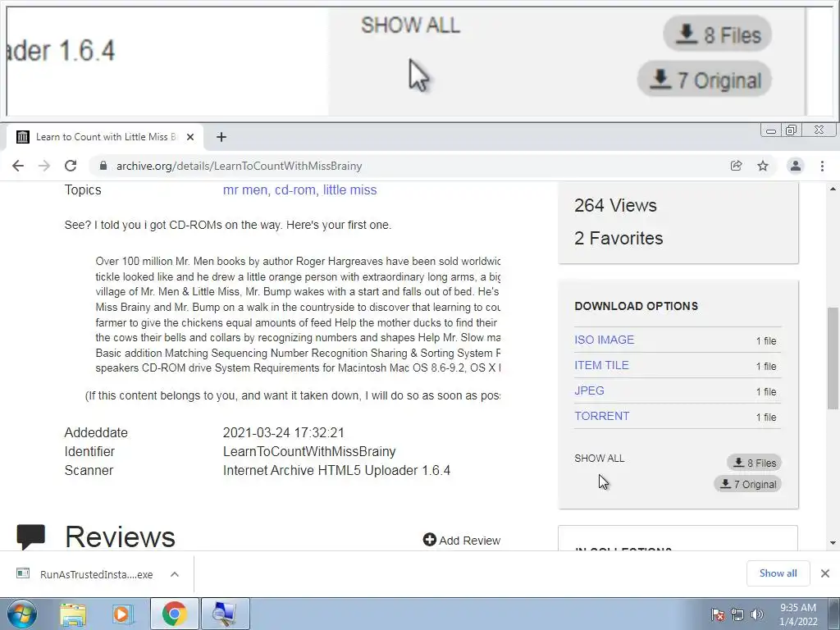Click the Addeddate value 2021-03-24 17:32:21

pyautogui.click(x=283, y=432)
